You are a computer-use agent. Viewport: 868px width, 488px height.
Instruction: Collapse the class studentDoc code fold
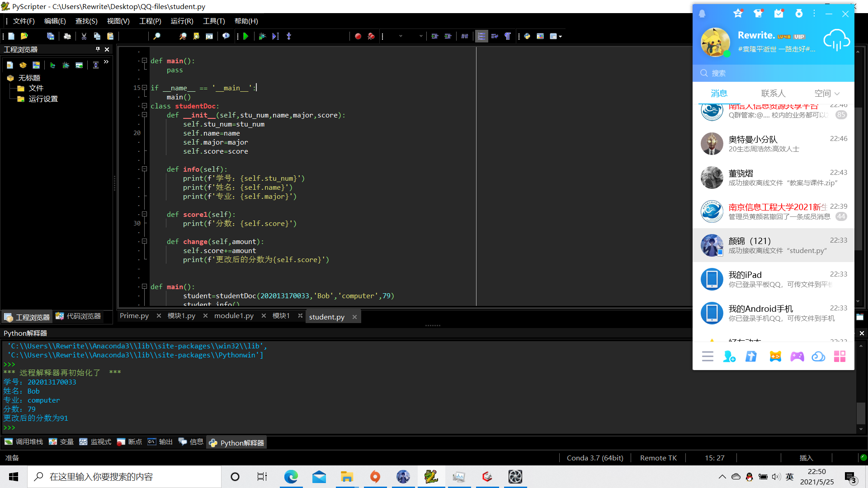[144, 106]
